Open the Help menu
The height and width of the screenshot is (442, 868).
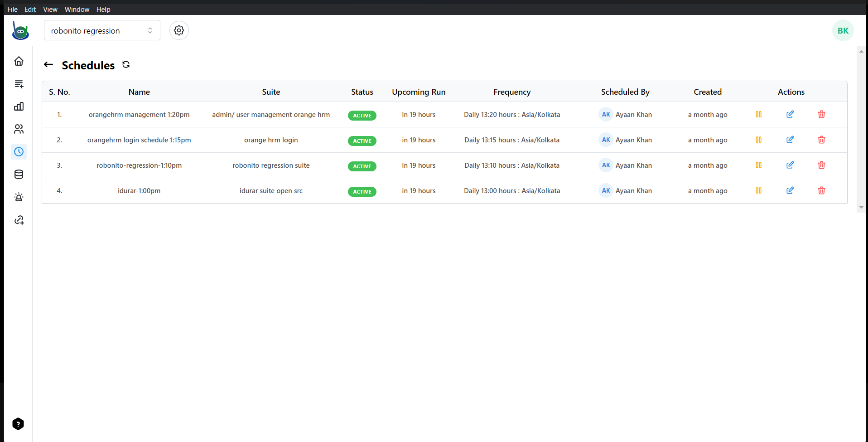click(103, 9)
